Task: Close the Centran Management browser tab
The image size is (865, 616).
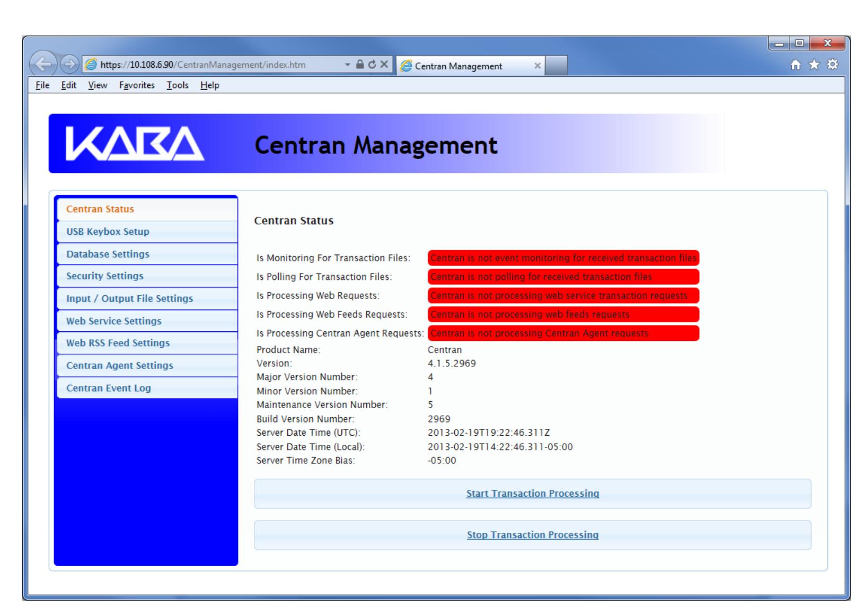Action: point(537,66)
